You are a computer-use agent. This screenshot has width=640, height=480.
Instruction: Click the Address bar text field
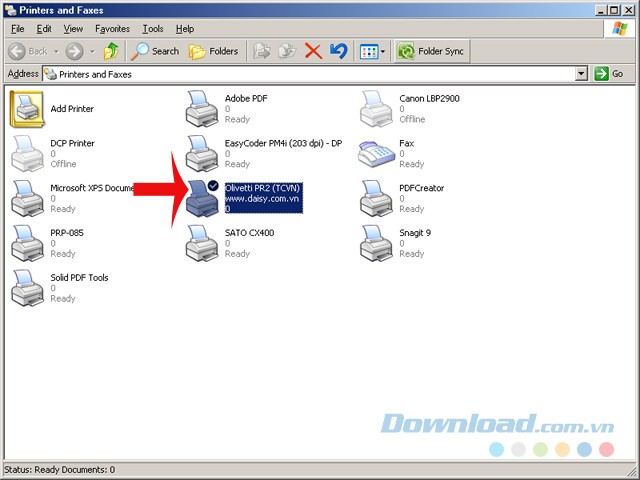coord(300,74)
